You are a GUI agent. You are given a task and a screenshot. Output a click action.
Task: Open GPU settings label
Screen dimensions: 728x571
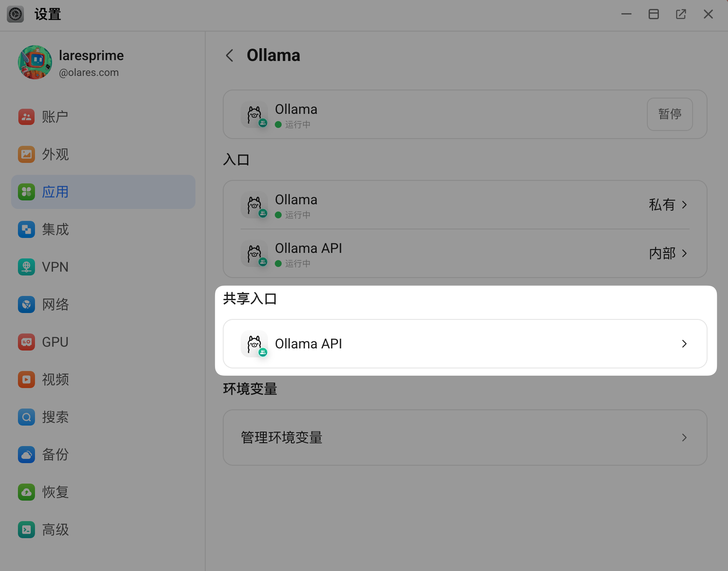(x=55, y=342)
